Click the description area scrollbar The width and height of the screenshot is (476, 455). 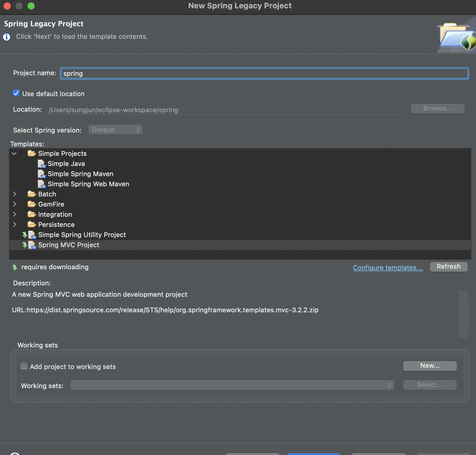[x=463, y=314]
